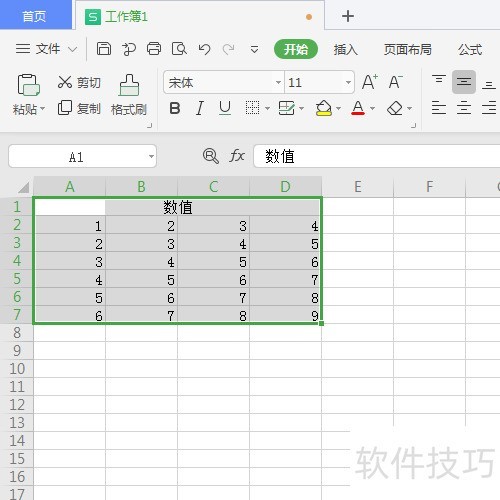This screenshot has height=500, width=500.
Task: Select column C header
Action: tap(213, 187)
